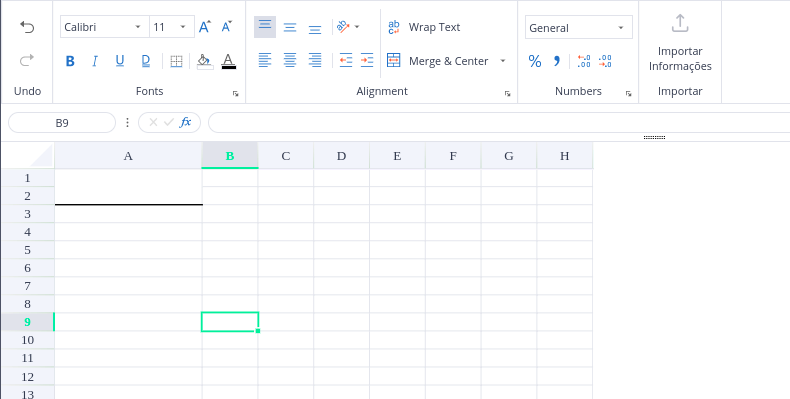This screenshot has width=790, height=399.
Task: Click the formula bar input field
Action: click(499, 123)
